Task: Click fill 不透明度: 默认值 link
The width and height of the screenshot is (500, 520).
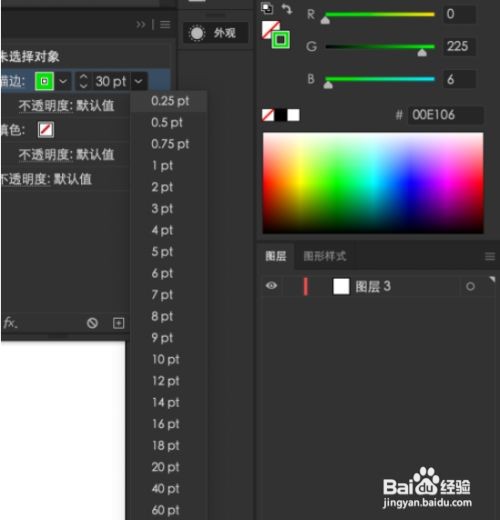Action: point(66,154)
